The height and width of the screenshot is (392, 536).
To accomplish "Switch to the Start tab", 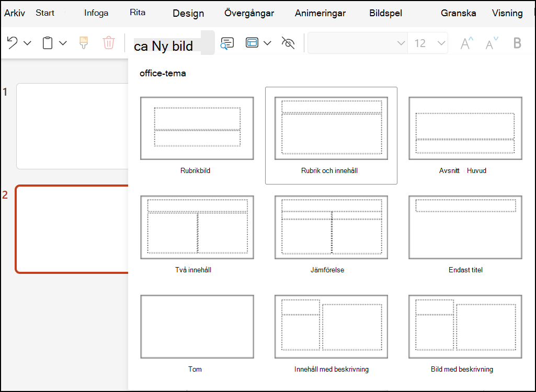I will [x=45, y=13].
